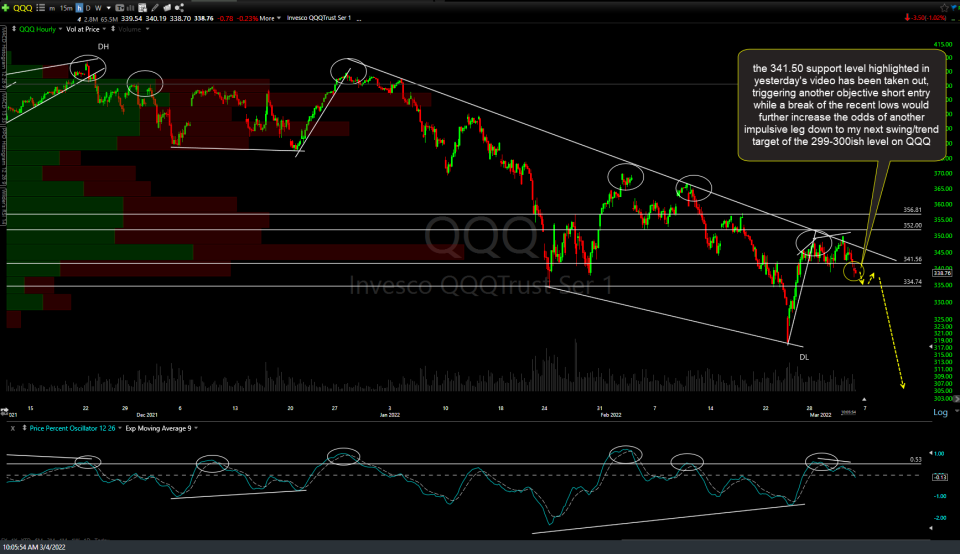Select the hourly 'h' timeframe

click(x=80, y=8)
